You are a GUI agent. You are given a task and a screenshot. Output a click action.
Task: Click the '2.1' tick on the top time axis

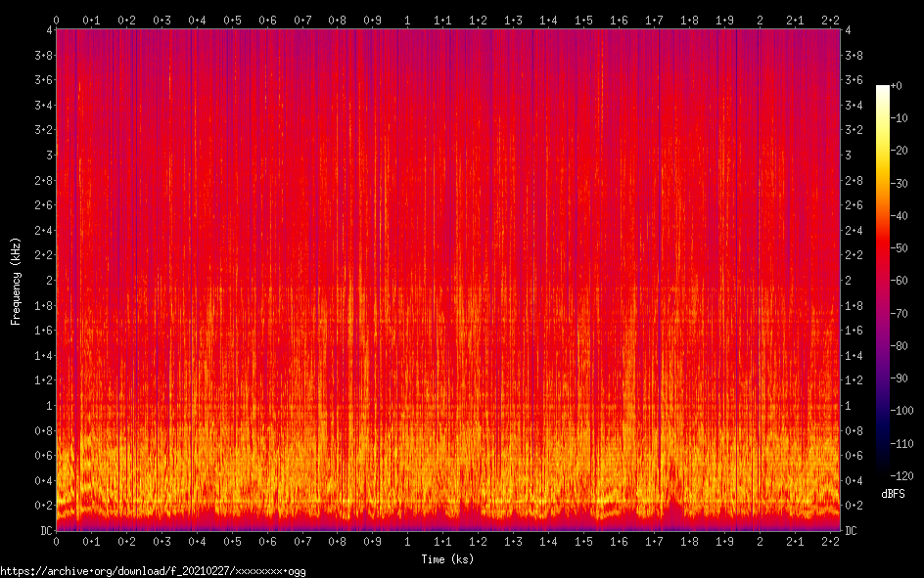pyautogui.click(x=795, y=20)
